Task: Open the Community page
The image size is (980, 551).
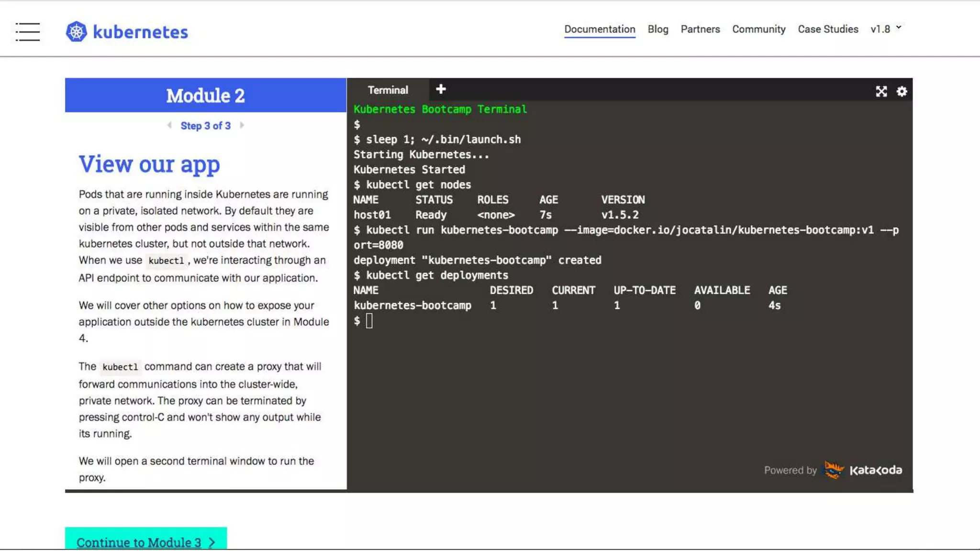Action: point(758,29)
